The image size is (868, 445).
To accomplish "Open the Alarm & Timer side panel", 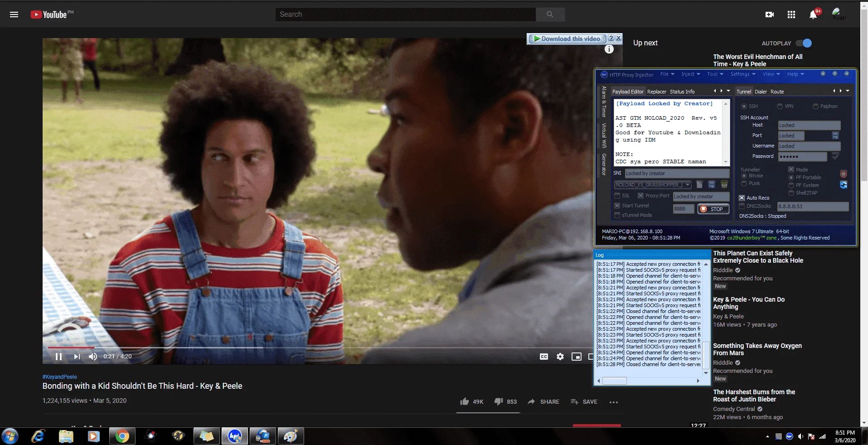I will [x=604, y=102].
